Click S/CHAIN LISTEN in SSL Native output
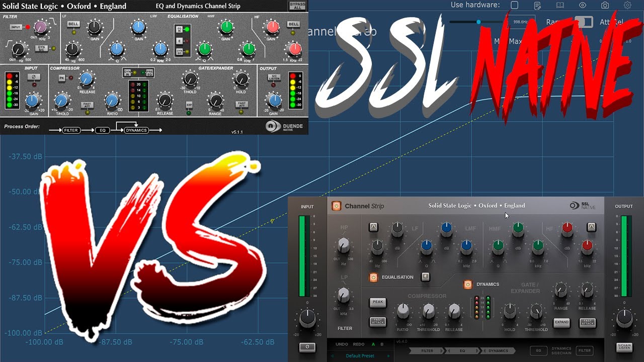The width and height of the screenshot is (644, 362). [x=624, y=347]
